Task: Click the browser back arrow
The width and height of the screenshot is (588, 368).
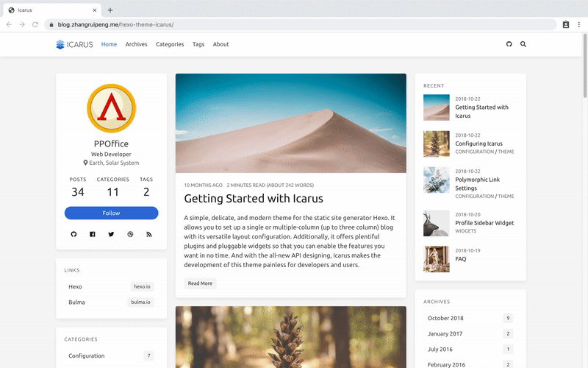Action: (9, 24)
